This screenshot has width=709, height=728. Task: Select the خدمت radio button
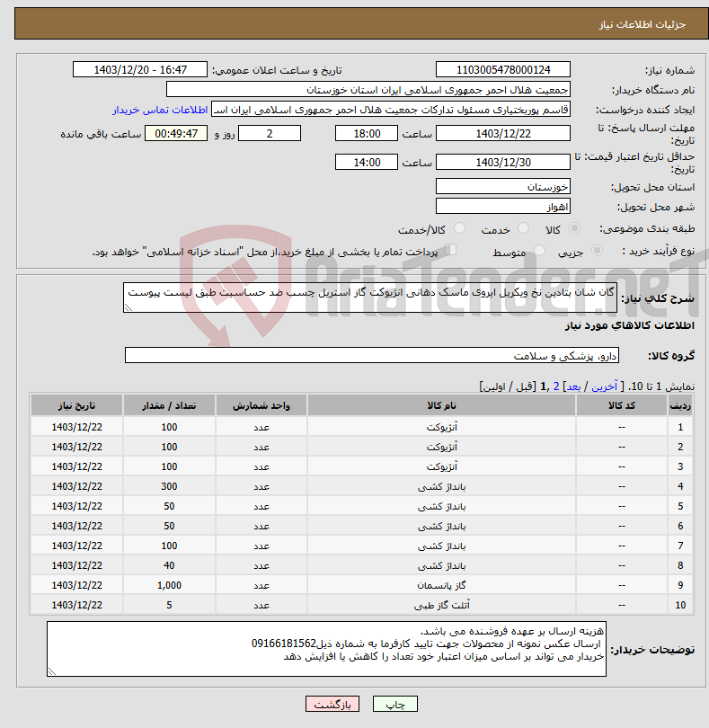(x=523, y=228)
